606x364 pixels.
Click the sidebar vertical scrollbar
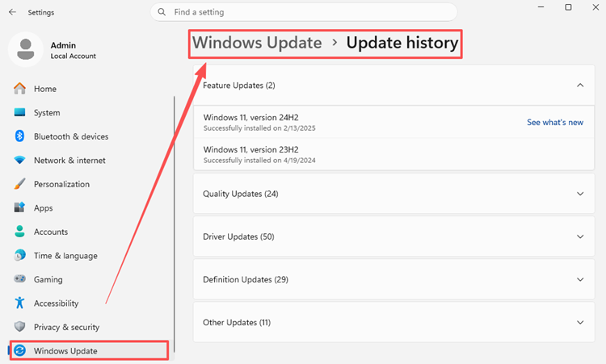pos(175,224)
